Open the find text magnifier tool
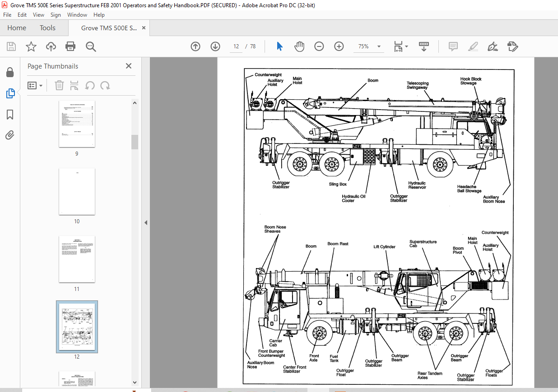Viewport: 558px width, 392px height. click(x=91, y=46)
